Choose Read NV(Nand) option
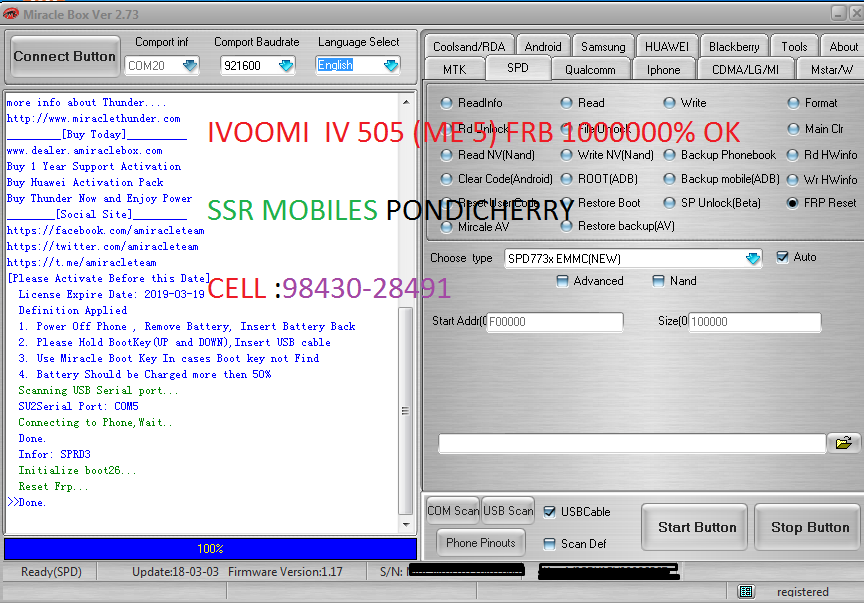 446,155
